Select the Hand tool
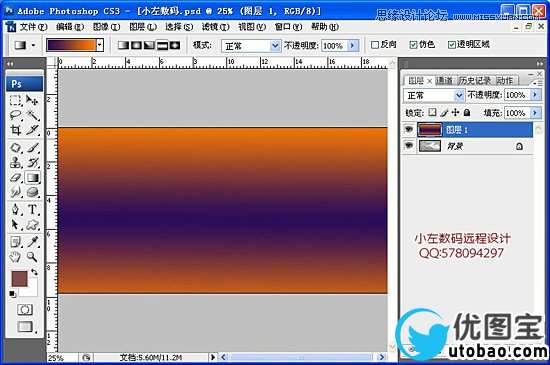The height and width of the screenshot is (365, 550). (15, 257)
